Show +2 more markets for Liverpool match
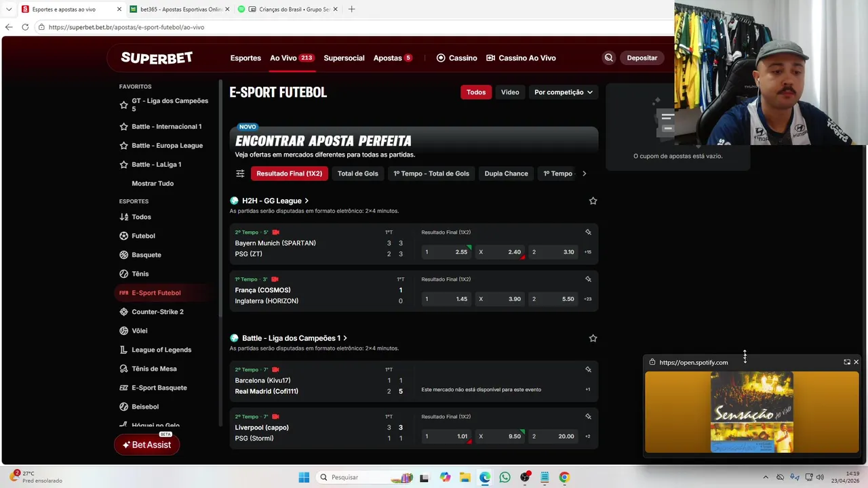The image size is (868, 488). tap(588, 436)
